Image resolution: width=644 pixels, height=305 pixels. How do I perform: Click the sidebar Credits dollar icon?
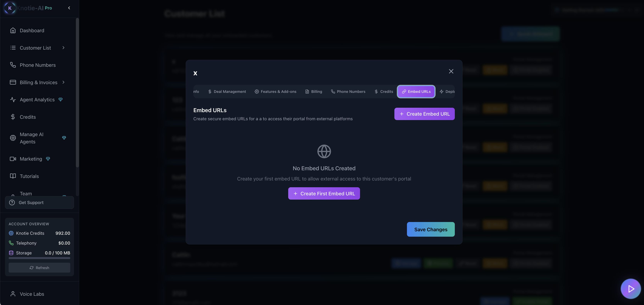pos(13,117)
